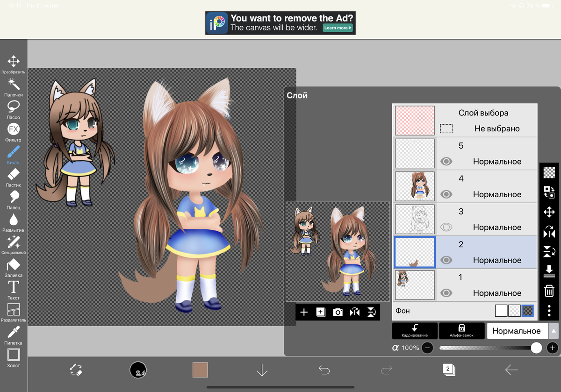Hide layer 5 with its eye icon
This screenshot has width=561, height=392.
click(446, 162)
